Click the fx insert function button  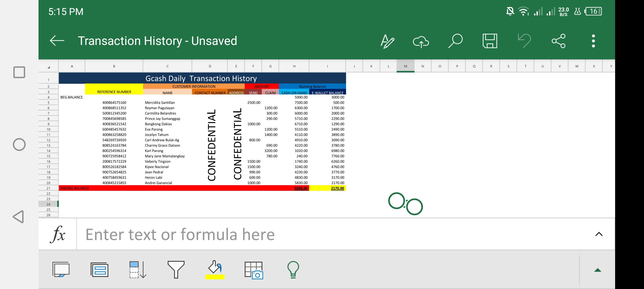click(x=57, y=234)
